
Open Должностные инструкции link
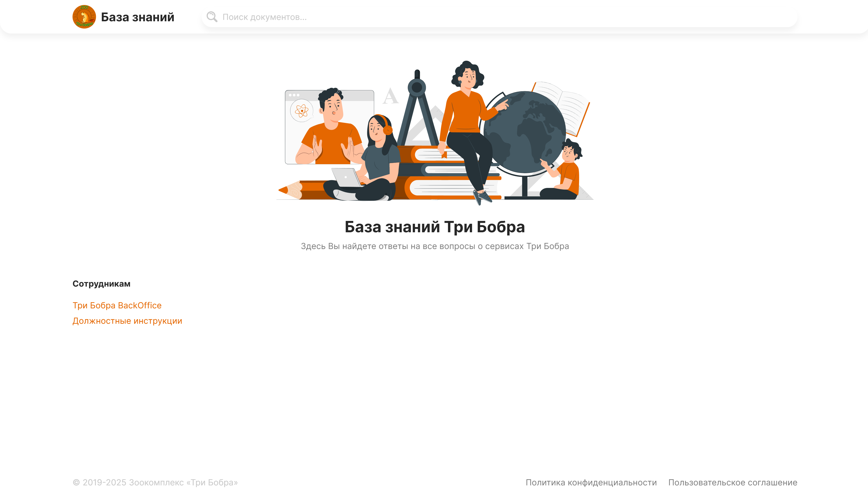coord(127,321)
